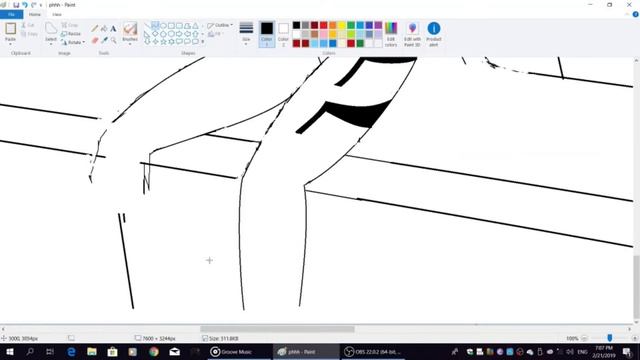
Task: Open the line Size dropdown
Action: pos(246,34)
